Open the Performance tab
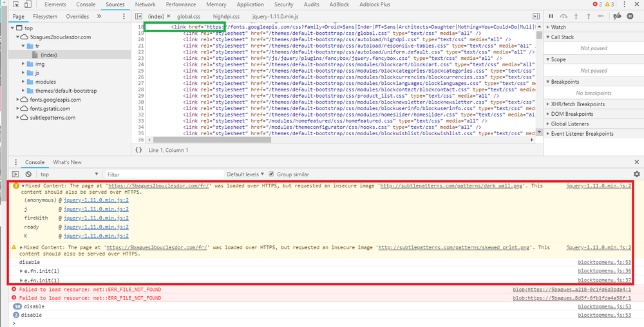The height and width of the screenshot is (327, 644). 181,5
